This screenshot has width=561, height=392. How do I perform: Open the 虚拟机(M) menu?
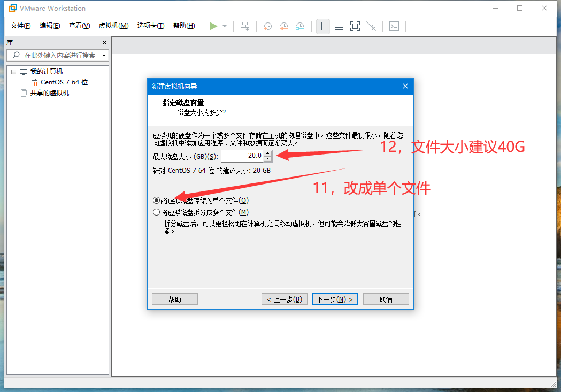pyautogui.click(x=113, y=26)
